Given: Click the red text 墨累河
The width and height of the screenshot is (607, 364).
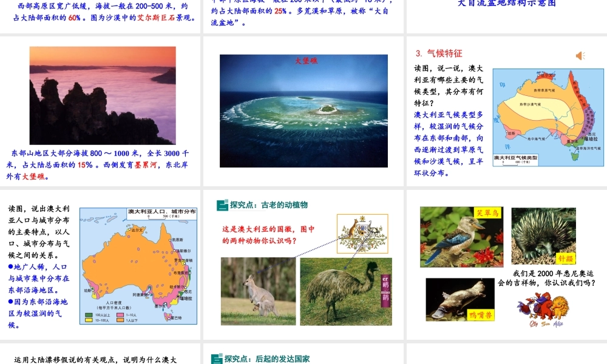Looking at the screenshot, I should tap(146, 165).
